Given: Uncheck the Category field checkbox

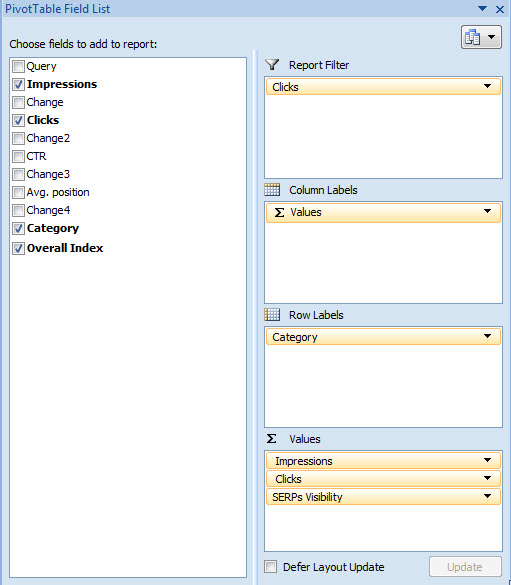Looking at the screenshot, I should pyautogui.click(x=18, y=228).
